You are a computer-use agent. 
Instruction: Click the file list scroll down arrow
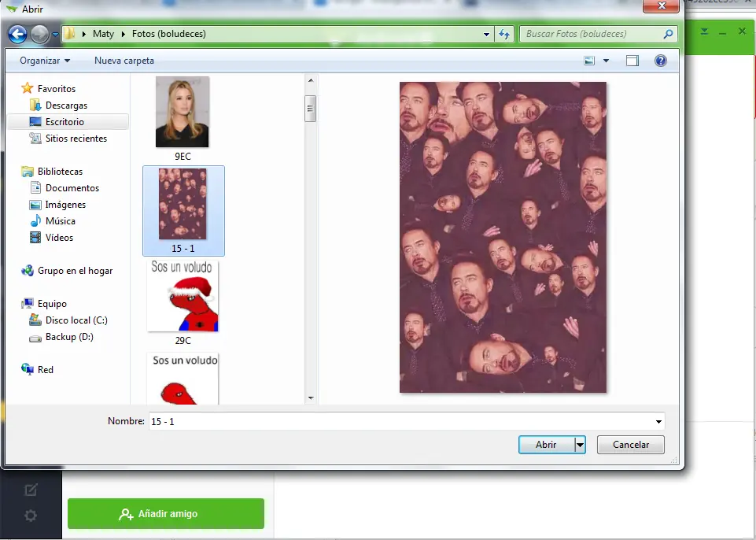pyautogui.click(x=311, y=398)
